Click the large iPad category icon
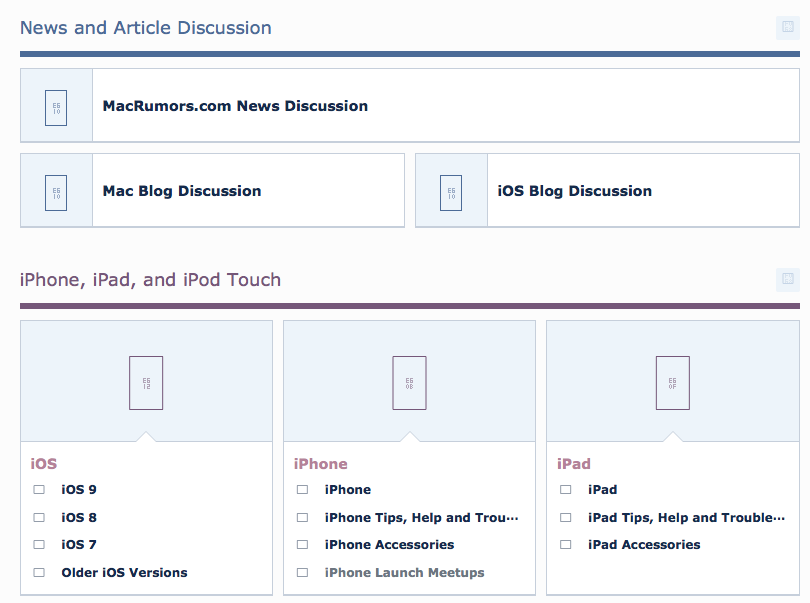Viewport: 810px width, 603px height. tap(673, 383)
